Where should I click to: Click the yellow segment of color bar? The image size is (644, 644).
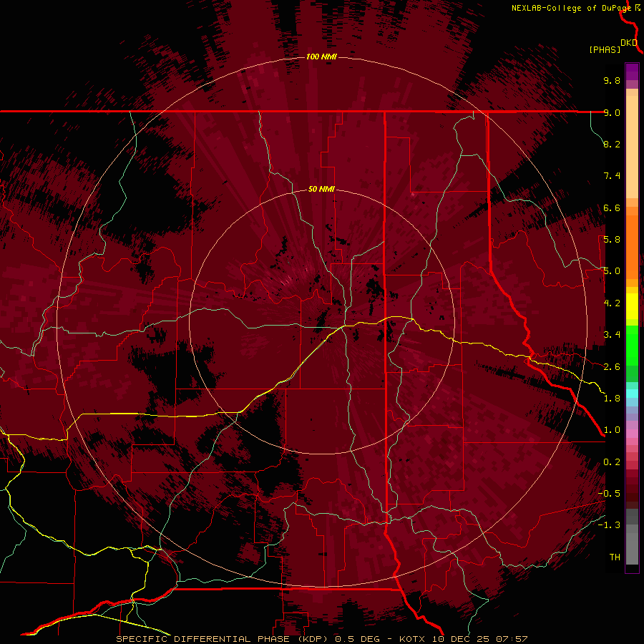[x=632, y=306]
